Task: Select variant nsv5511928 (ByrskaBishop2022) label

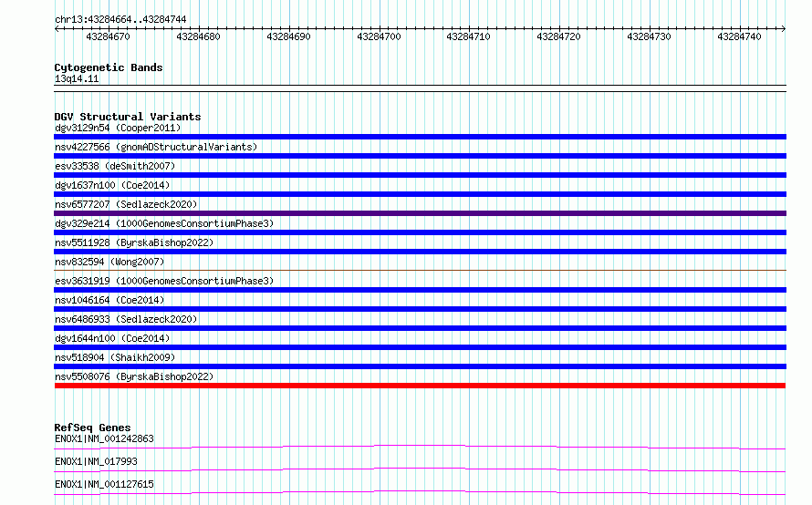Action: point(134,242)
